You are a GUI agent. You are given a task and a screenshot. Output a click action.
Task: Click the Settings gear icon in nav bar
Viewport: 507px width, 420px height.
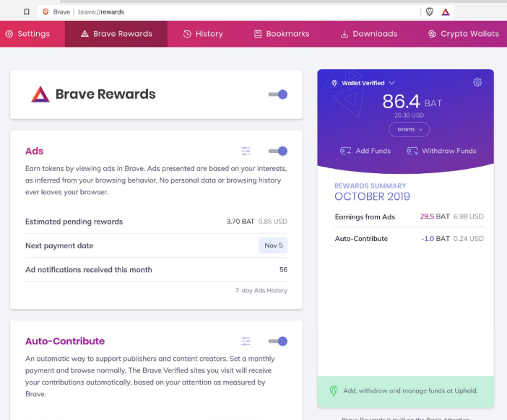[9, 34]
